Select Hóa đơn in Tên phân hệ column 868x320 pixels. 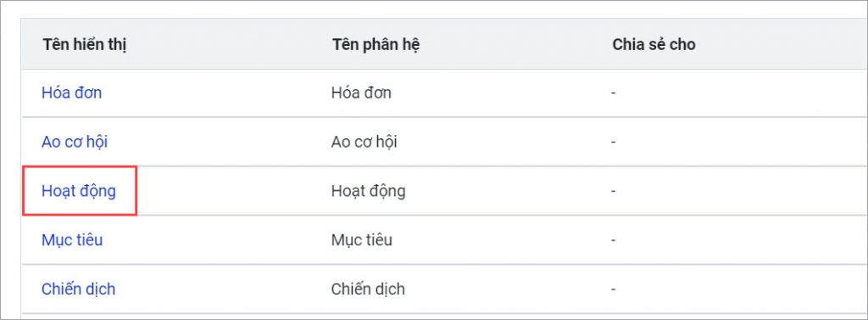(x=361, y=93)
